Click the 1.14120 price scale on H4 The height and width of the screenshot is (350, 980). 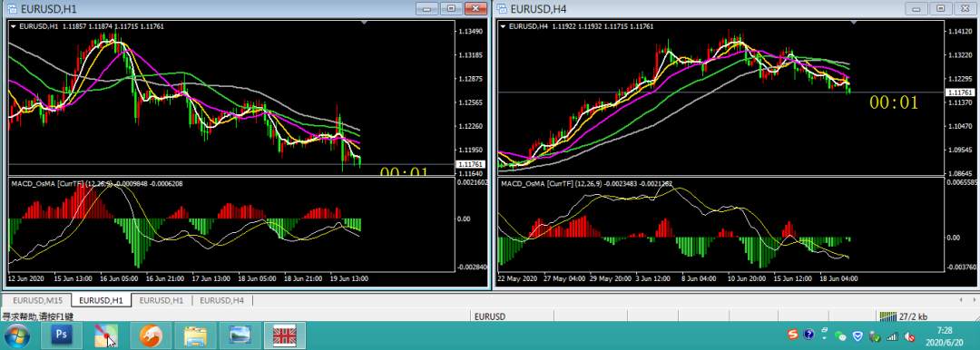click(x=961, y=31)
